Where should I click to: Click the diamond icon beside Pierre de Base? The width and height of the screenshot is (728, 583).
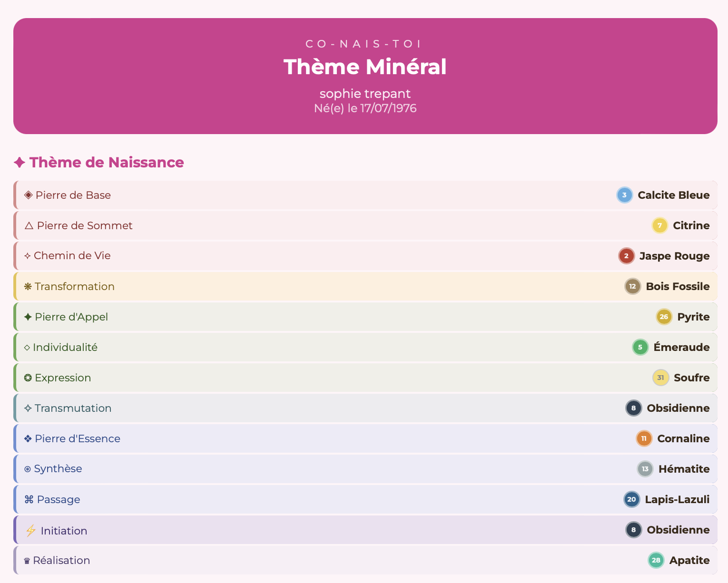[29, 195]
